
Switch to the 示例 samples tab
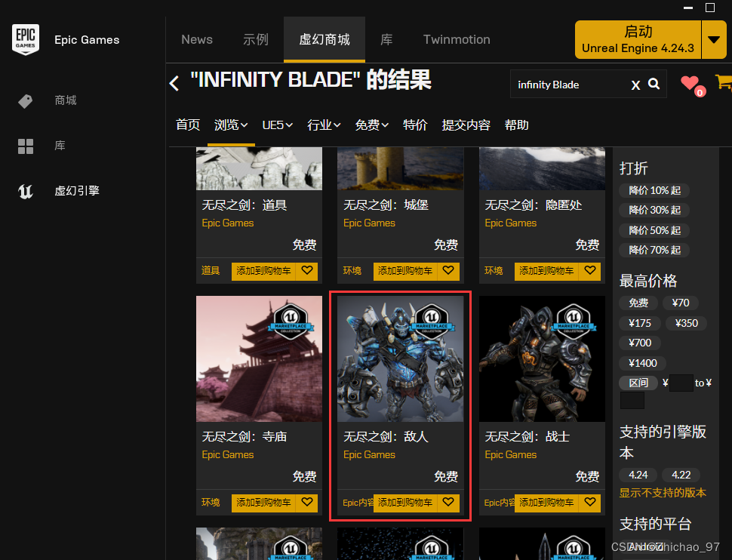pyautogui.click(x=255, y=40)
